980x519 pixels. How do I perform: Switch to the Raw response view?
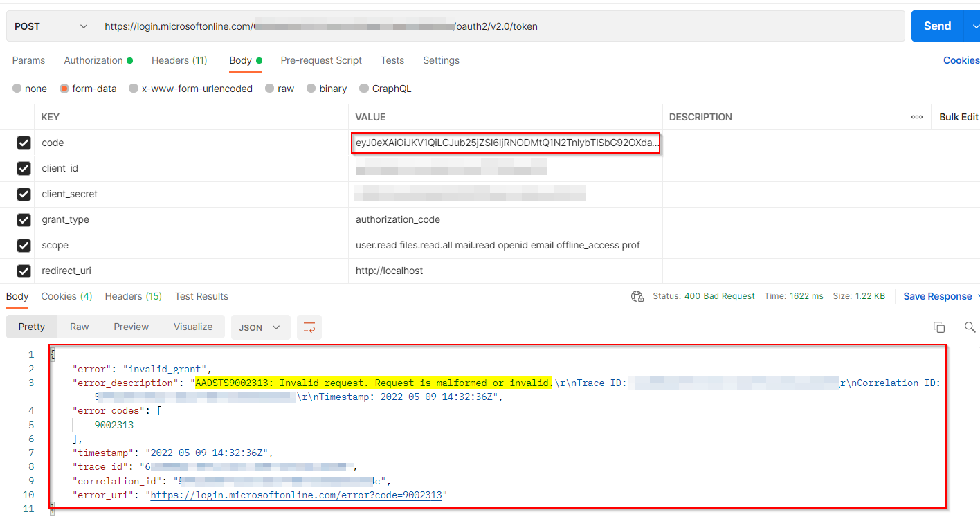[x=79, y=327]
